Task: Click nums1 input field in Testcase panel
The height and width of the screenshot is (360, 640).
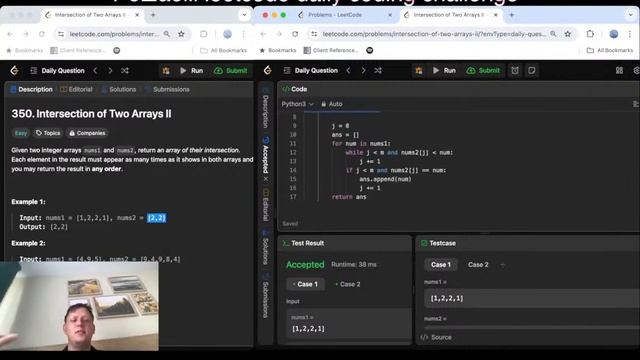Action: (531, 298)
